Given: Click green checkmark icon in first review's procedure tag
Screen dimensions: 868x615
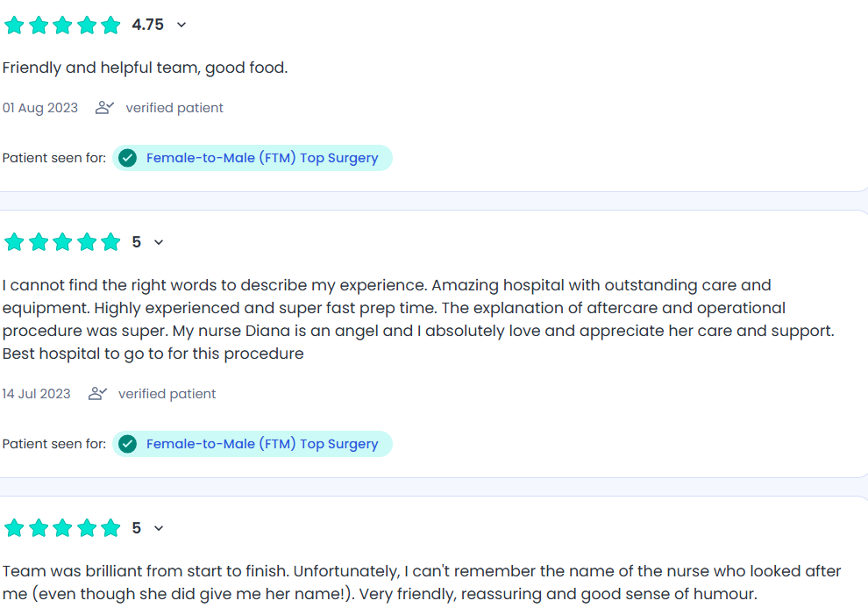Looking at the screenshot, I should click(x=128, y=158).
